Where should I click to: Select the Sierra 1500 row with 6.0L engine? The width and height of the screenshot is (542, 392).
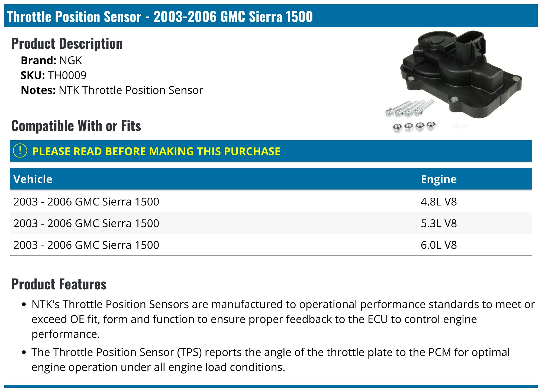86,245
